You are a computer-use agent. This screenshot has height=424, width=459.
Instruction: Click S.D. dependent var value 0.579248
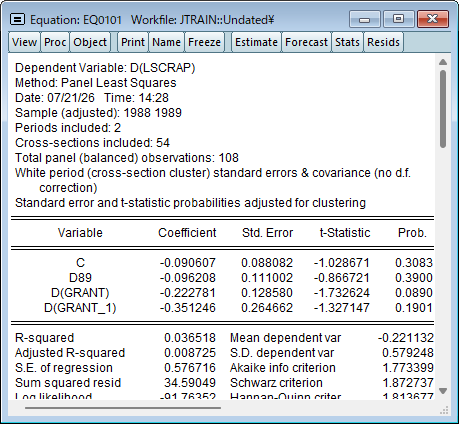(x=408, y=353)
